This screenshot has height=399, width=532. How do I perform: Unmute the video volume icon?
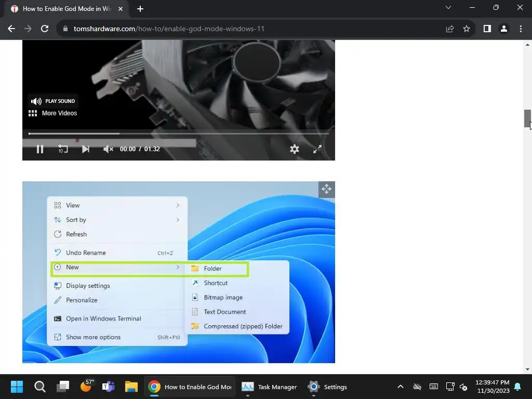click(108, 149)
